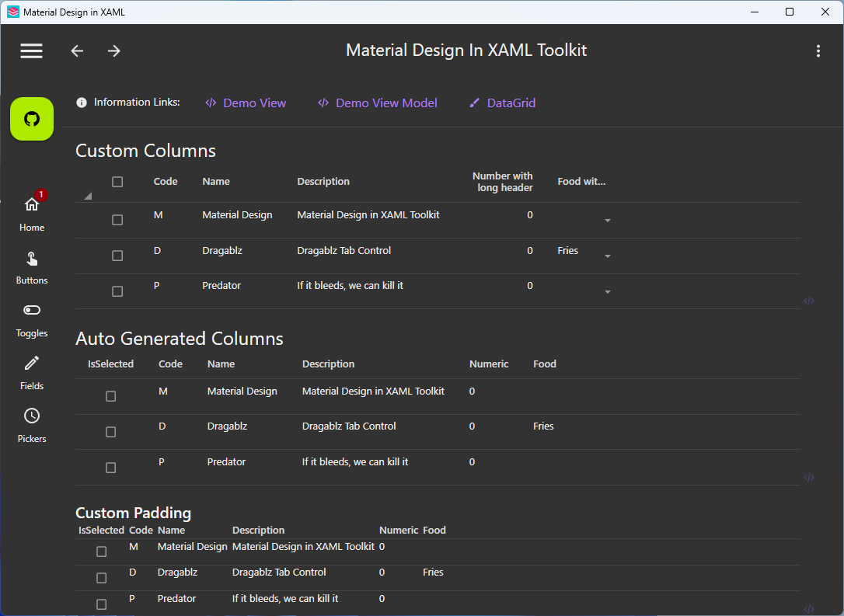Open the DataGrid documentation link
Image resolution: width=844 pixels, height=616 pixels.
(x=502, y=103)
